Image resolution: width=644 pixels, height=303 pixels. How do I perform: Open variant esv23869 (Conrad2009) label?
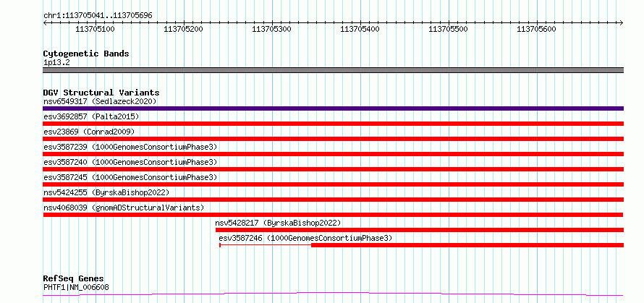pos(89,132)
